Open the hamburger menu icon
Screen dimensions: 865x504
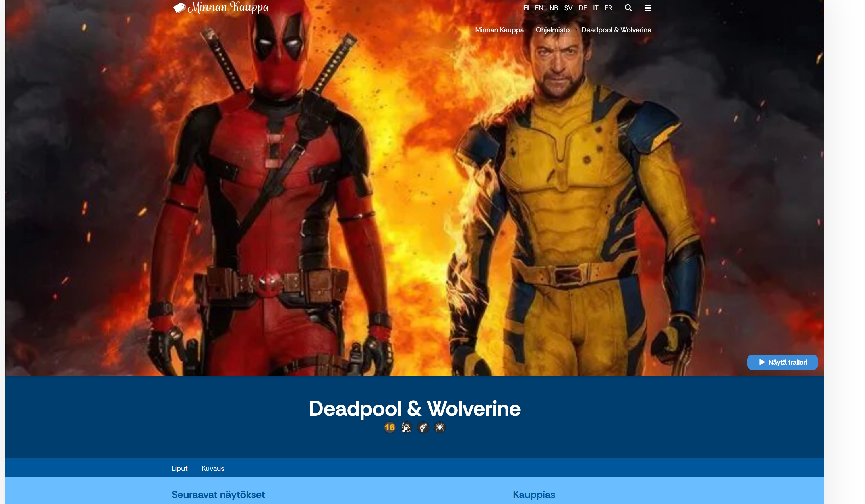pyautogui.click(x=648, y=8)
